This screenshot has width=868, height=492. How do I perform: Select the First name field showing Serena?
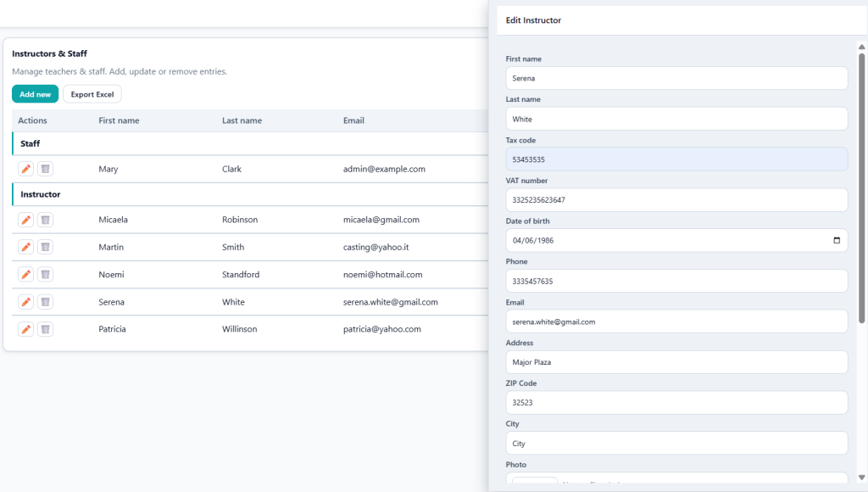(676, 78)
